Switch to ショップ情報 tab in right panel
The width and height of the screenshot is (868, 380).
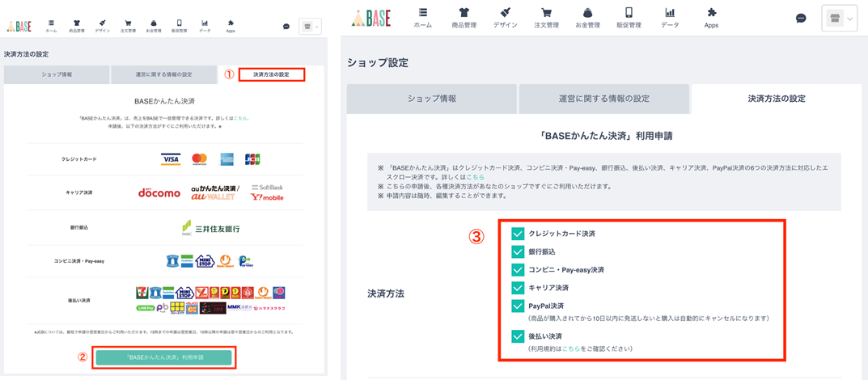pyautogui.click(x=431, y=99)
